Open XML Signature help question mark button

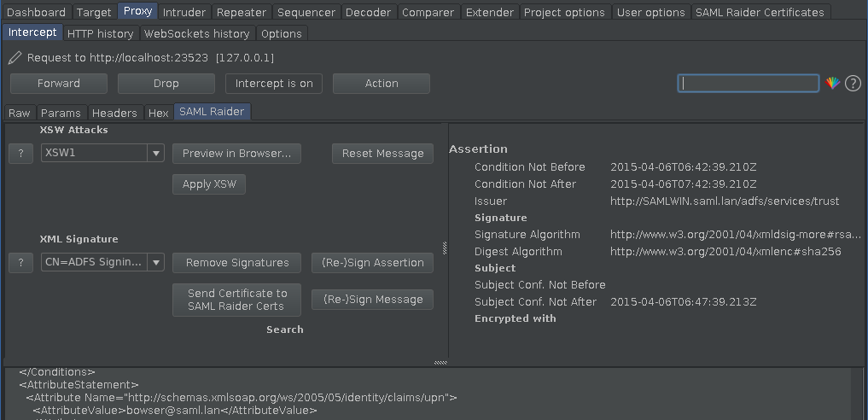[x=21, y=263]
